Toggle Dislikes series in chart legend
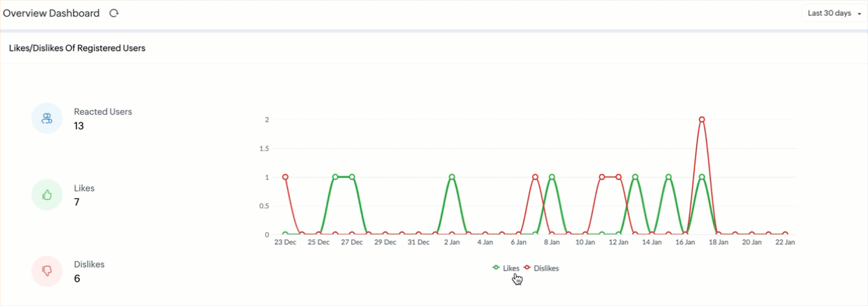This screenshot has height=306, width=868. pos(541,268)
